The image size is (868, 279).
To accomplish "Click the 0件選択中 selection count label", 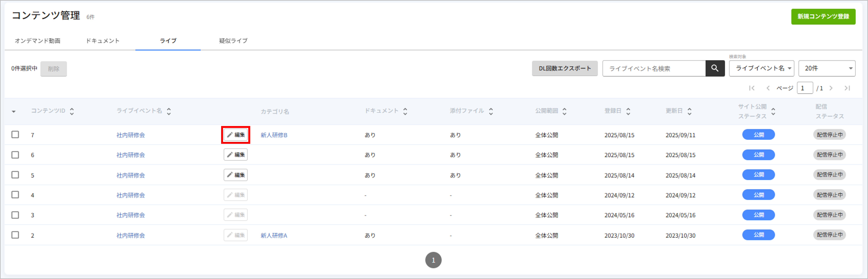I will point(24,68).
